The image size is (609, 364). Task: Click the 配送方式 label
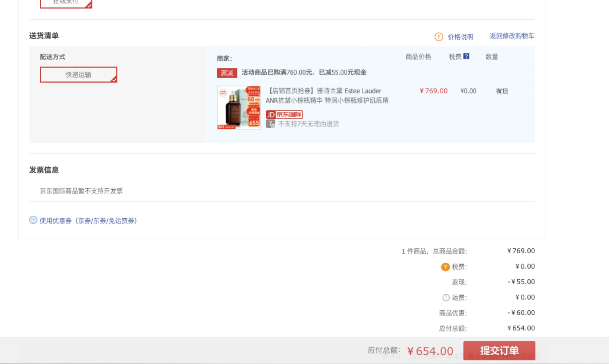click(x=53, y=57)
